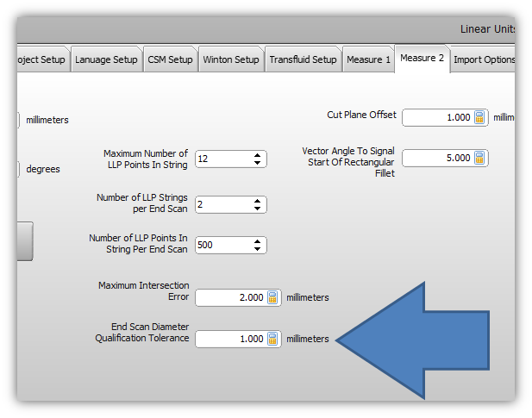Click calculator icon beside End Scan Diameter Tolerance

272,339
